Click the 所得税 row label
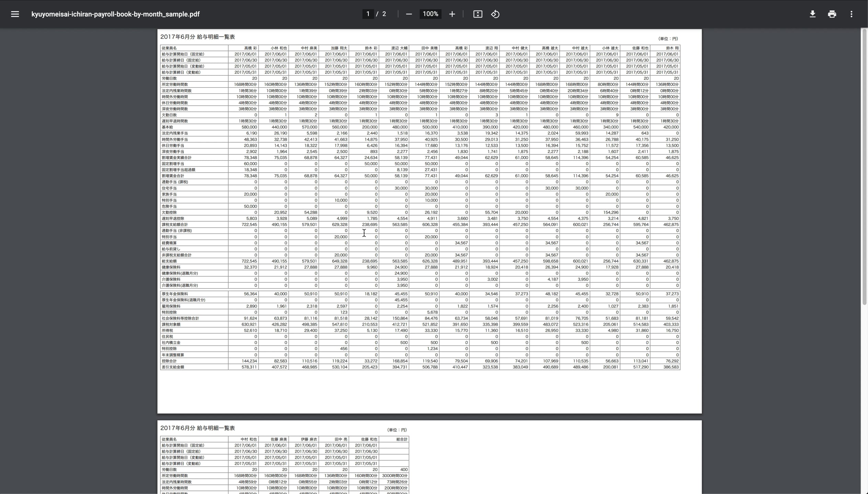 168,331
